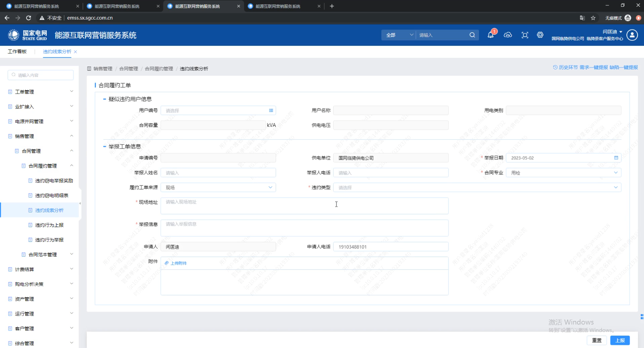Open the settings gear icon
This screenshot has height=348, width=644.
(x=540, y=35)
